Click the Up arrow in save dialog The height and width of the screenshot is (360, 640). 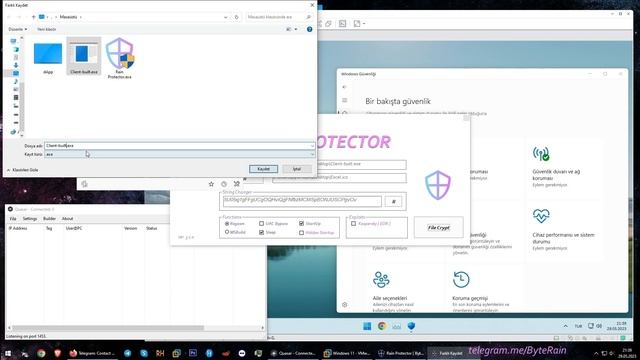(x=33, y=17)
